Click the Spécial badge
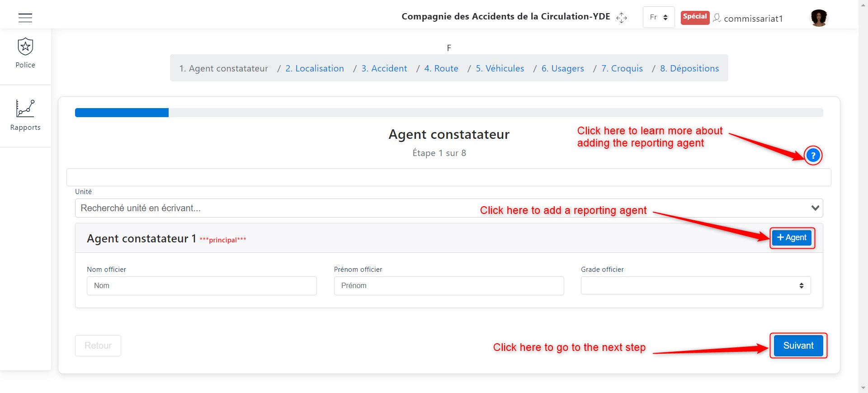Screen dimensions: 868x393 [695, 17]
